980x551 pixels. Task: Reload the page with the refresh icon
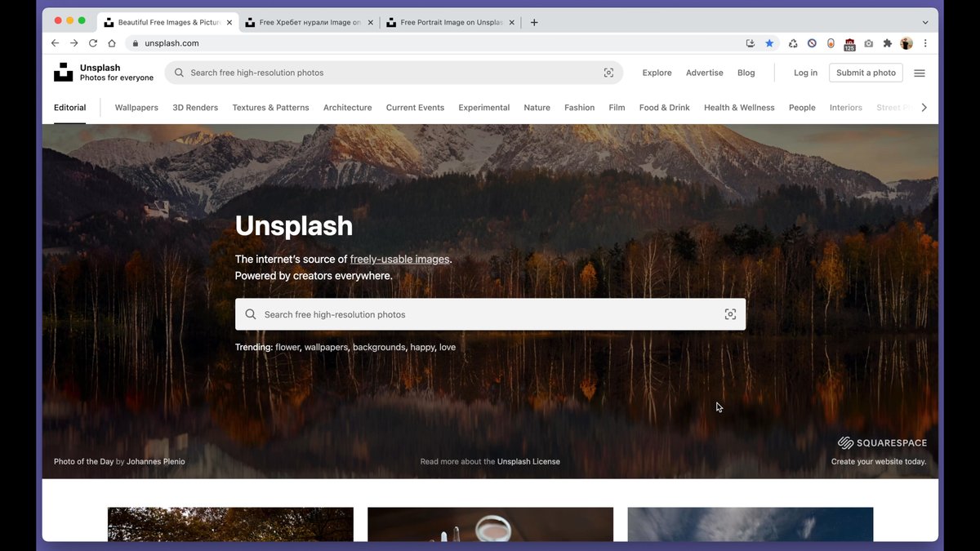(93, 43)
